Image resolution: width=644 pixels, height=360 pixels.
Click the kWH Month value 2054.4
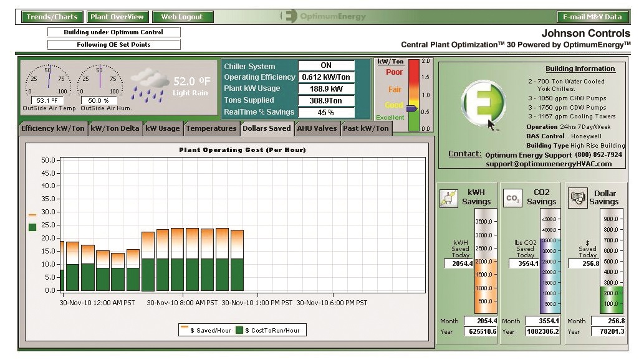(480, 321)
